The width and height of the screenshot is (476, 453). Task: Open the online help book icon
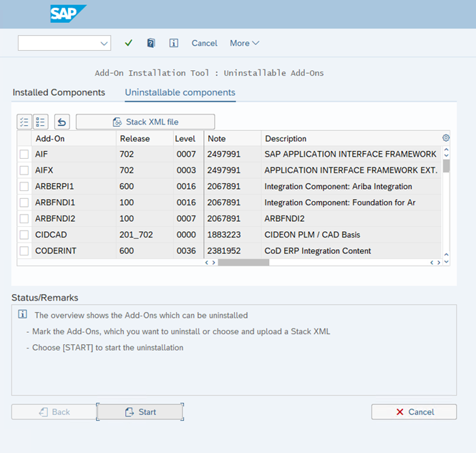151,43
